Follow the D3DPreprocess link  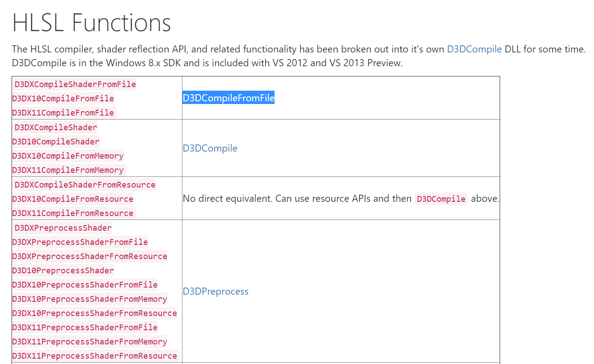tap(215, 292)
